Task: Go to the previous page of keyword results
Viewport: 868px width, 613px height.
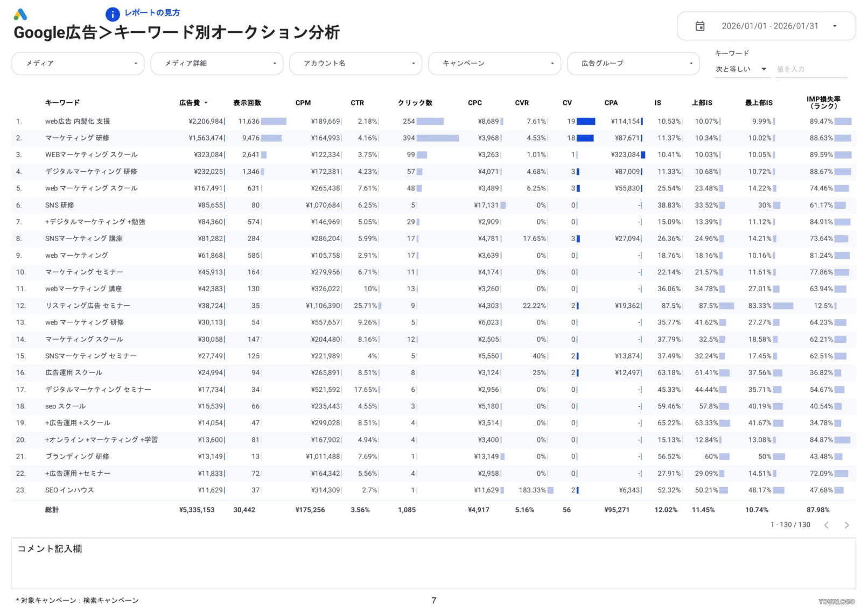Action: tap(827, 525)
